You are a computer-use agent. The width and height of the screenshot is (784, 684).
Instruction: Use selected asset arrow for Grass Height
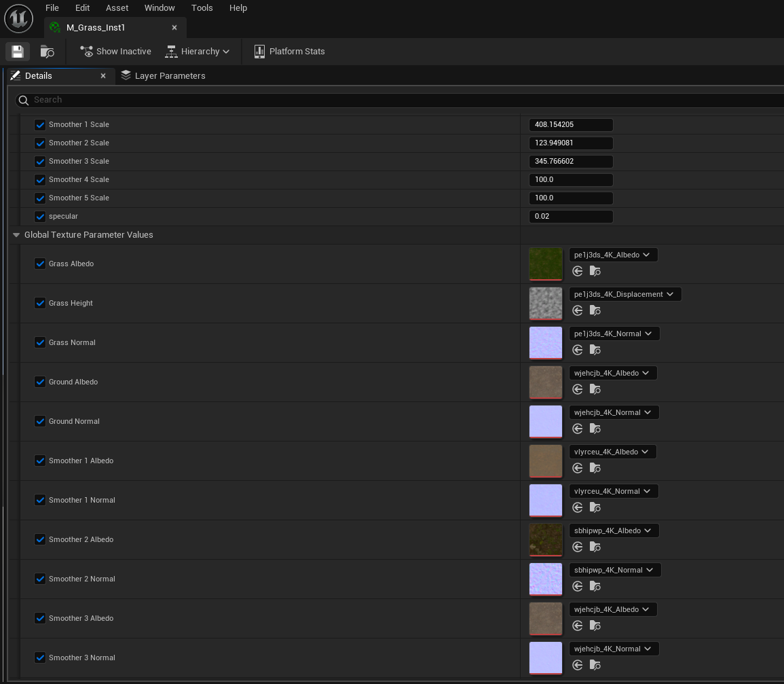[x=578, y=310]
